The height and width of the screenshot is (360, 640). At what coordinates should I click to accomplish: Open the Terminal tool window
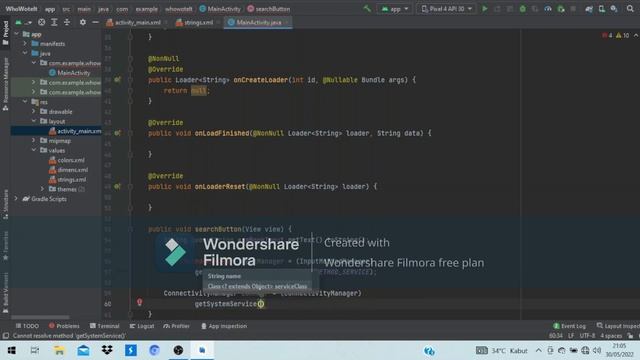point(104,326)
